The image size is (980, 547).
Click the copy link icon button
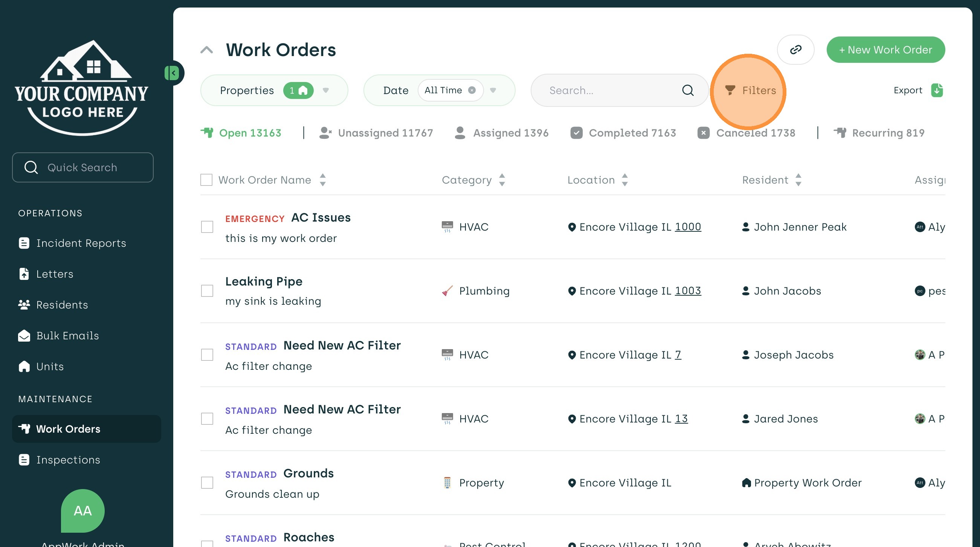tap(795, 50)
